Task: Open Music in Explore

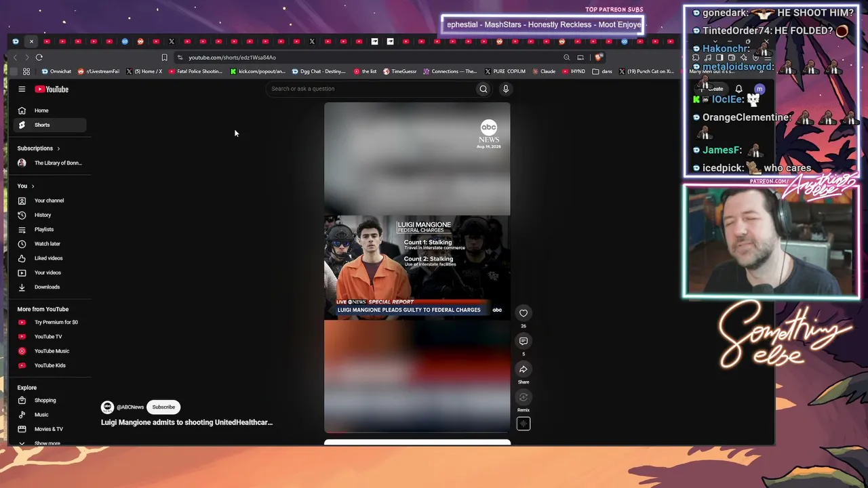Action: (41, 415)
